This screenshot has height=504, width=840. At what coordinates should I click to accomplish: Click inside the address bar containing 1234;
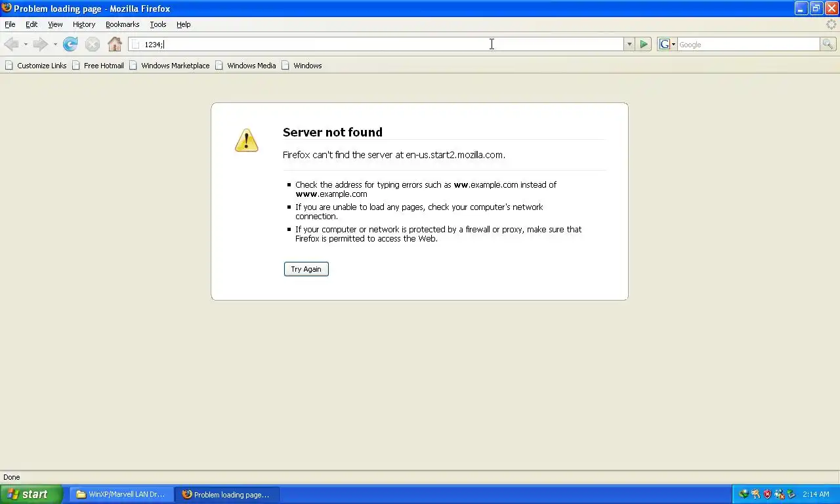coord(376,44)
